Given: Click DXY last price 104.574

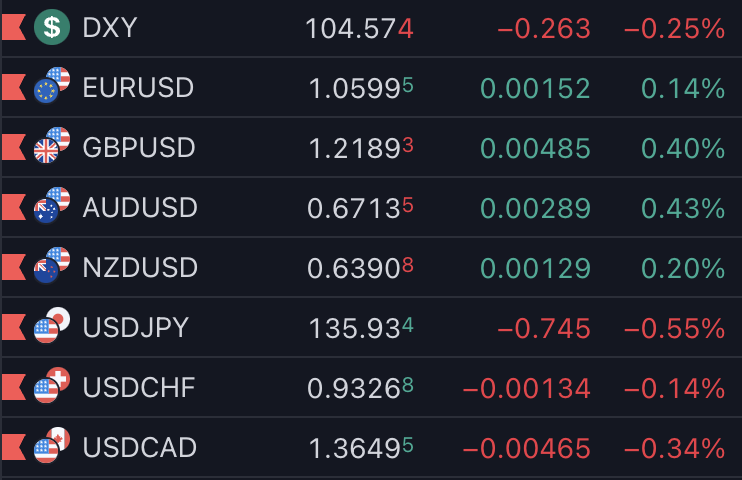Looking at the screenshot, I should coord(359,28).
